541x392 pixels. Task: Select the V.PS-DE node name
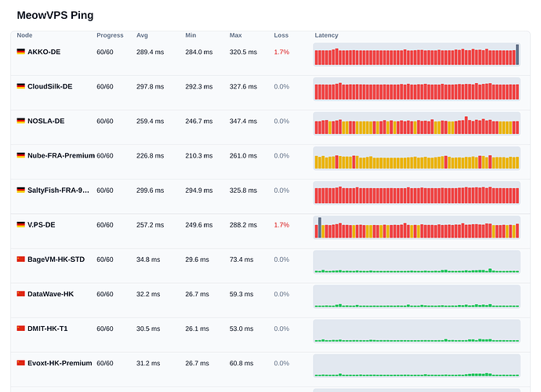[x=42, y=225]
